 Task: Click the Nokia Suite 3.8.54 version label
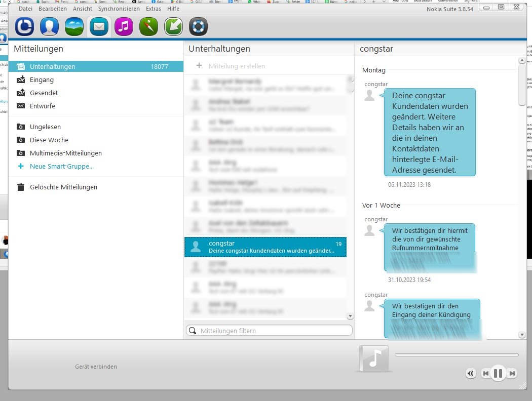pos(450,9)
